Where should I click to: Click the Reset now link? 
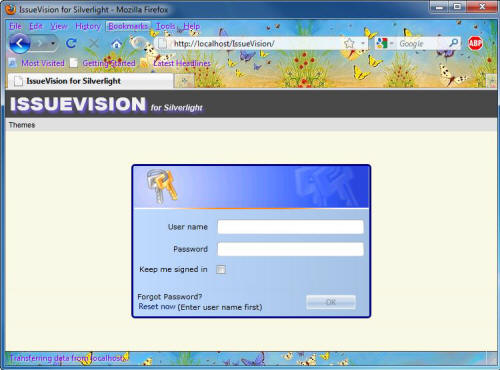click(157, 307)
